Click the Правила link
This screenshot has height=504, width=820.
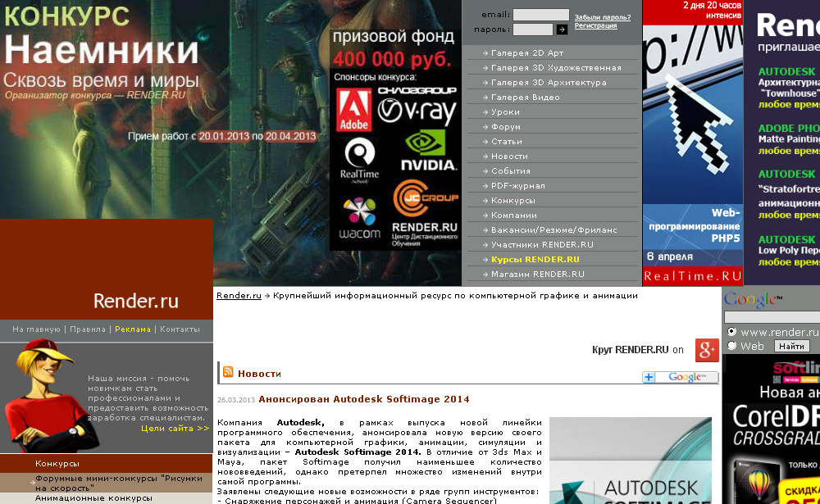tap(88, 329)
